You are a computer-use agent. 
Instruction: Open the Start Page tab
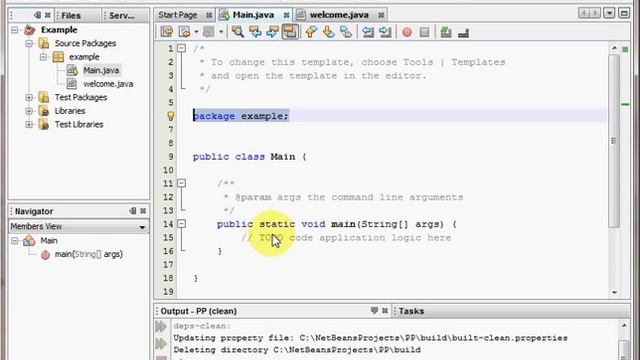point(178,15)
